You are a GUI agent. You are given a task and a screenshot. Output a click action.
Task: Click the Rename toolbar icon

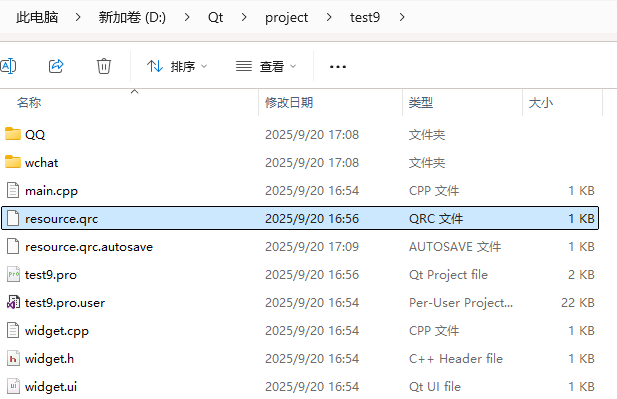pos(8,66)
